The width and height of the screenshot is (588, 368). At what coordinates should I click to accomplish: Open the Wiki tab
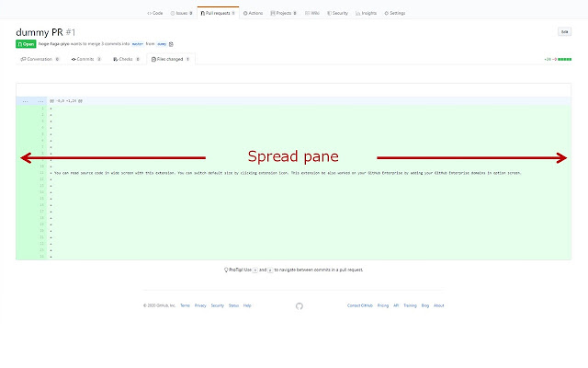pyautogui.click(x=312, y=13)
